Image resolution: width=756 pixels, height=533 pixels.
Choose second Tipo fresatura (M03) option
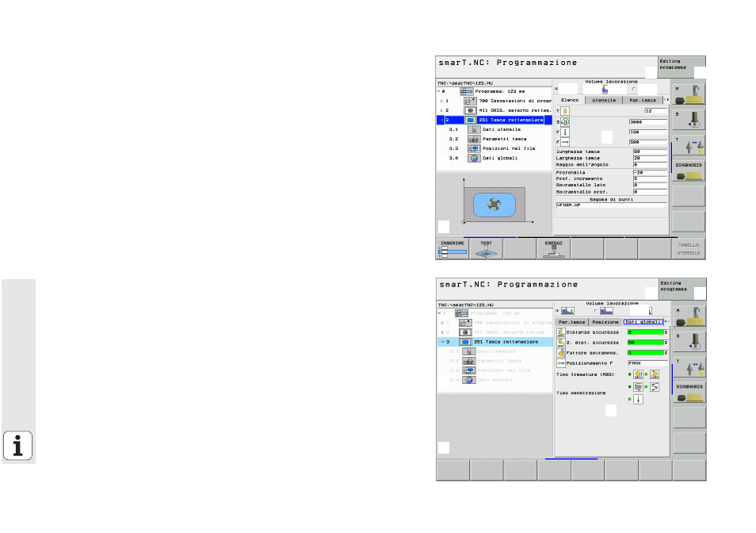click(655, 374)
